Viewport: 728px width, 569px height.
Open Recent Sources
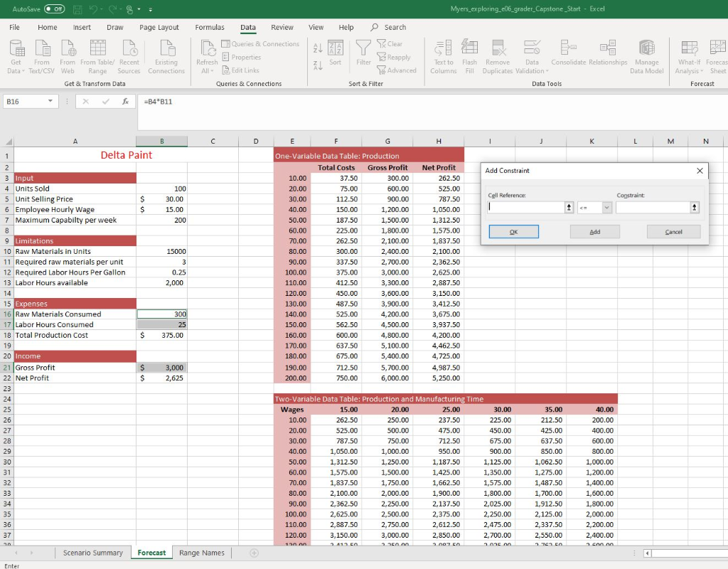pos(129,57)
